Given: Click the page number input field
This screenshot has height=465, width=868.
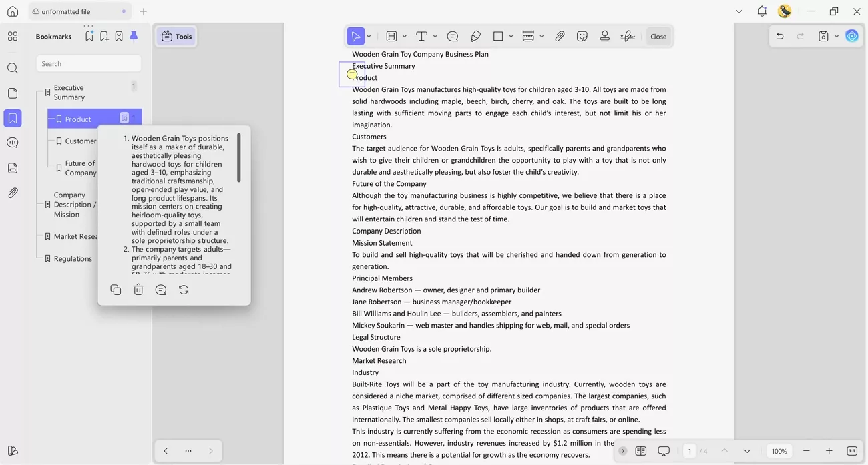Looking at the screenshot, I should (x=690, y=451).
